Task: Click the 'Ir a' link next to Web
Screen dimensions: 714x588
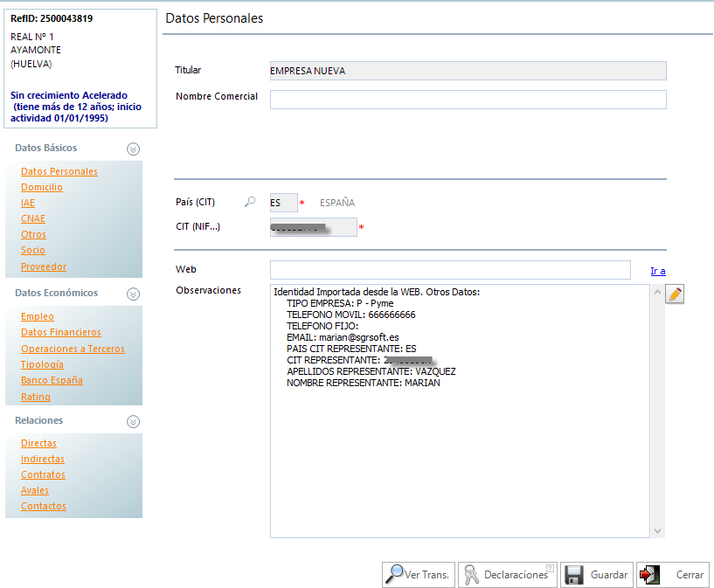Action: 657,271
